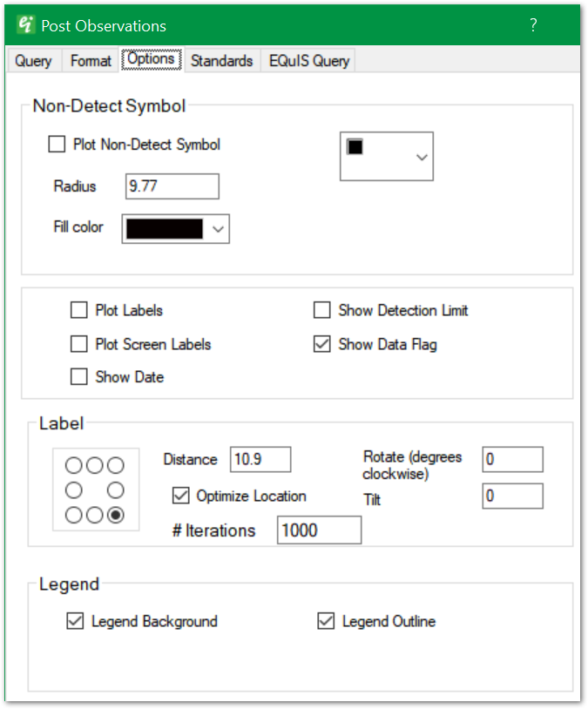
Task: Check the Plot Labels option
Action: pyautogui.click(x=79, y=310)
